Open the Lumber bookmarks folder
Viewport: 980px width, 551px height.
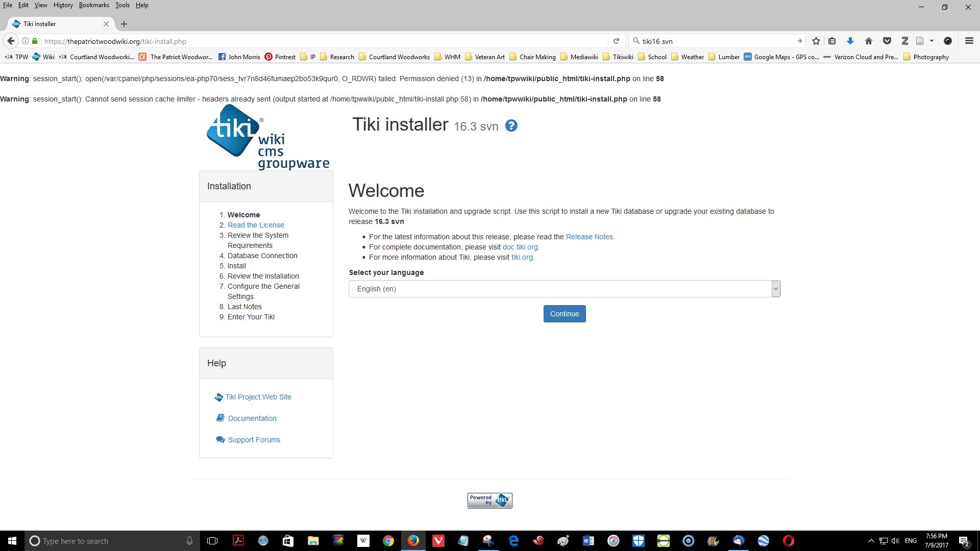724,57
